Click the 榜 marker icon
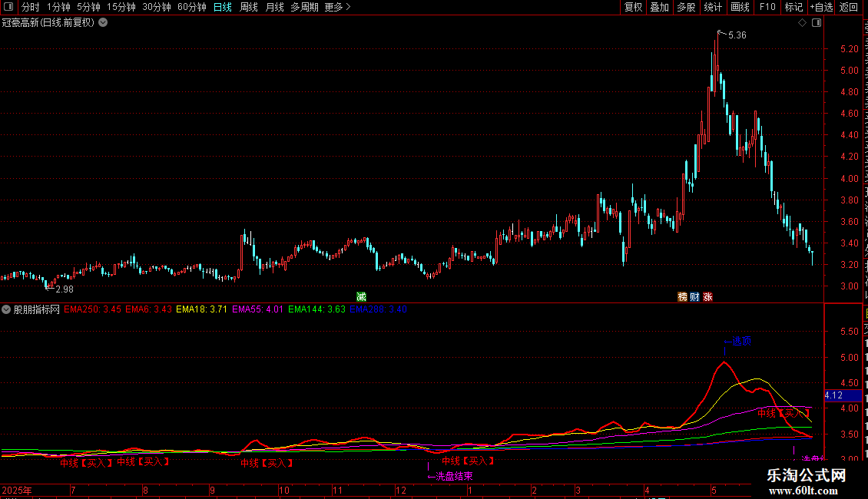Screen dimensions: 868x499 [683, 297]
